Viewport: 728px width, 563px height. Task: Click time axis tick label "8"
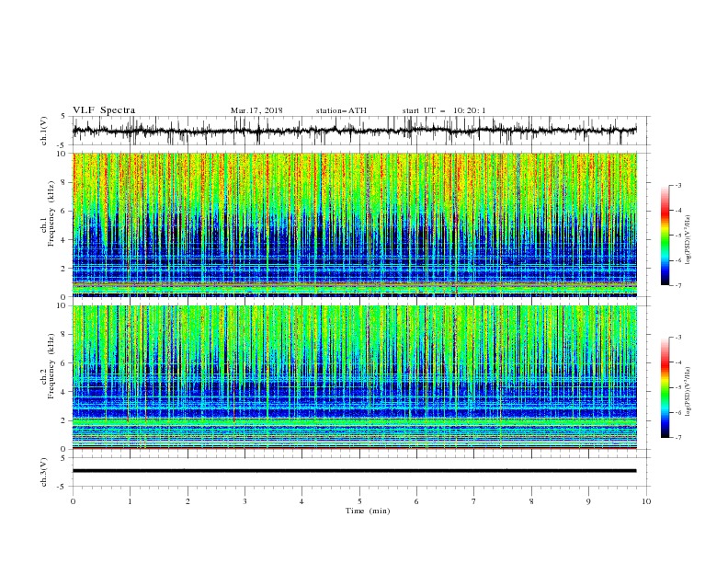click(x=531, y=501)
